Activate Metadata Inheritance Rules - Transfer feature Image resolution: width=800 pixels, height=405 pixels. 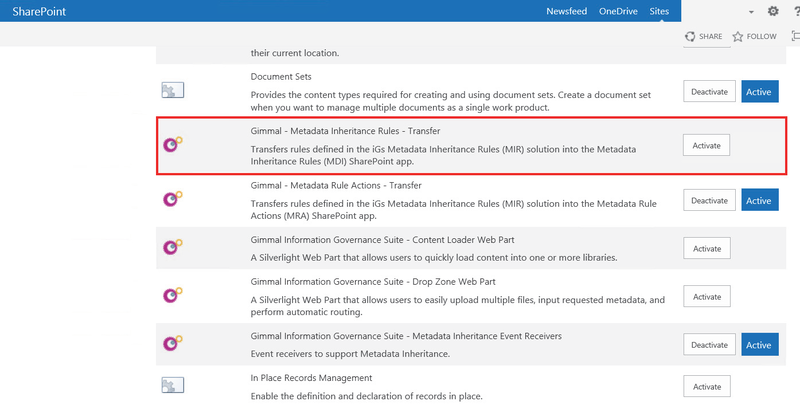click(707, 145)
